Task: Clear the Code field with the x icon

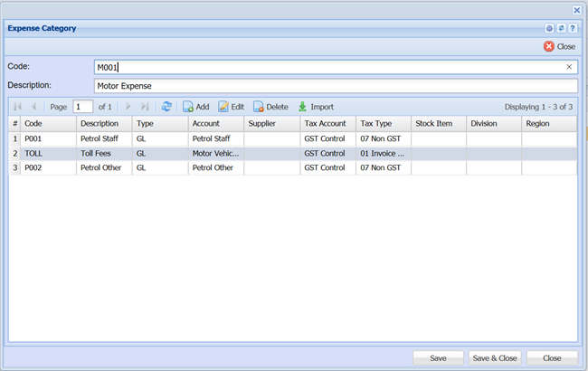Action: (569, 67)
